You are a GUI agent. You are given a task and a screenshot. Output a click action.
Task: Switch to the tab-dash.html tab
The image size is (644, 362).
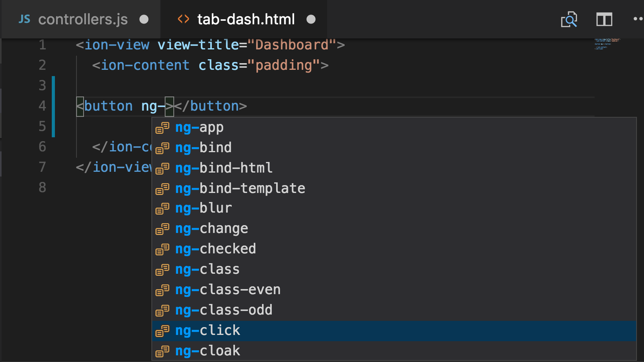pyautogui.click(x=244, y=19)
